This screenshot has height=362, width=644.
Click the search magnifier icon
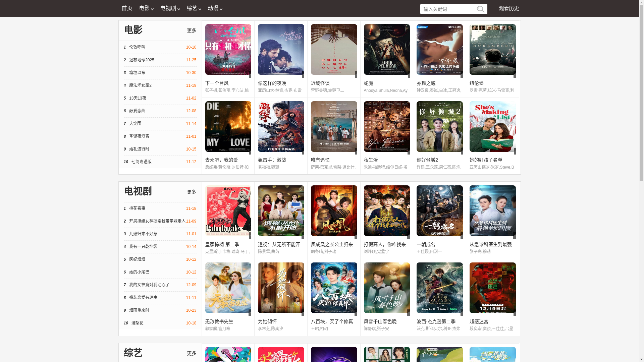point(480,9)
